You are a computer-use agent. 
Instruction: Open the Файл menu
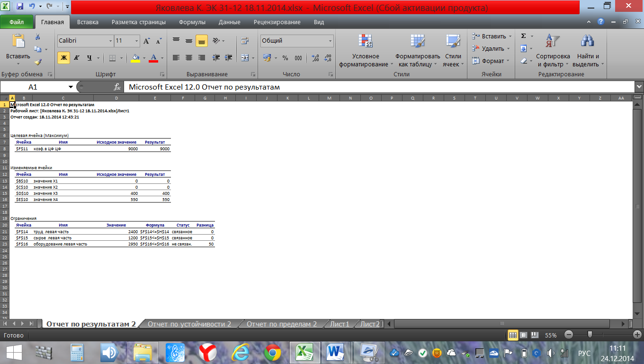pos(17,22)
